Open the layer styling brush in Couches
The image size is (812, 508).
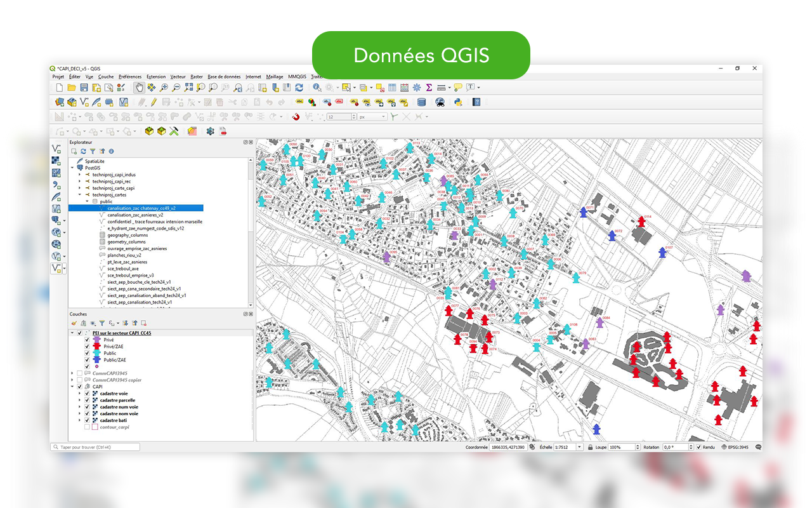pos(74,323)
